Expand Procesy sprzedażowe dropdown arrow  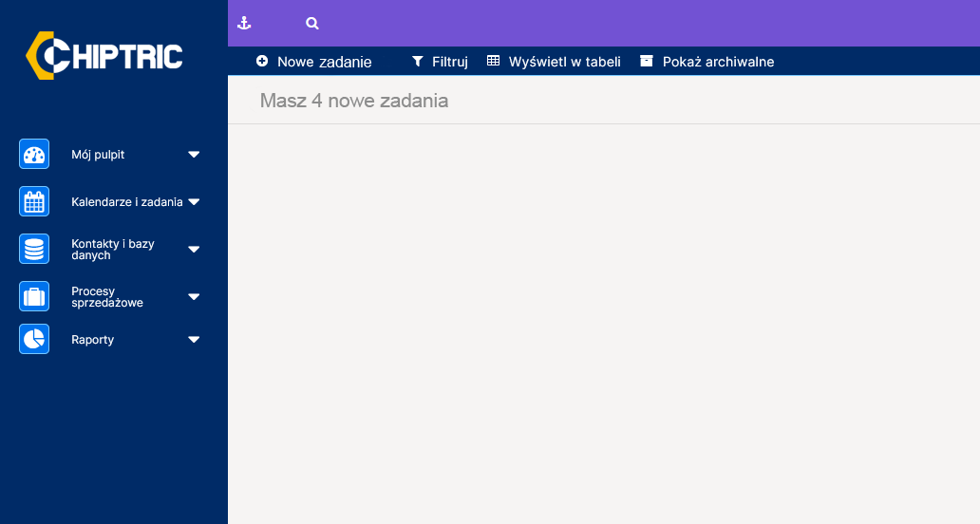pyautogui.click(x=194, y=297)
